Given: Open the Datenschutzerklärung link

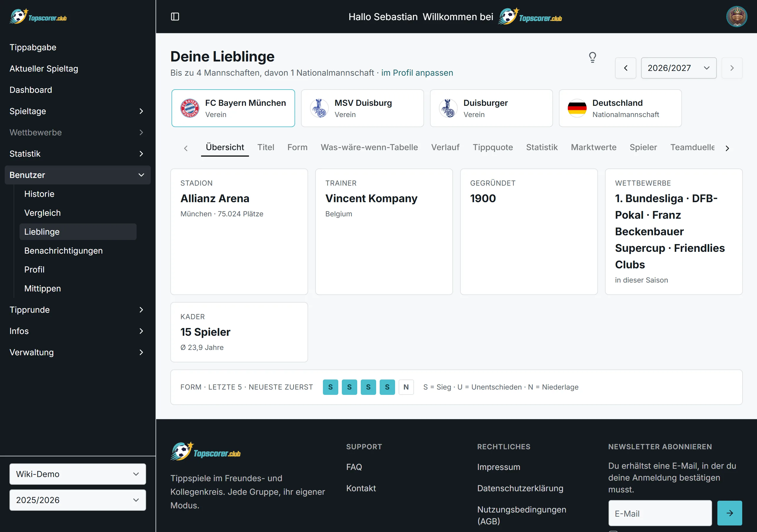Looking at the screenshot, I should (520, 488).
